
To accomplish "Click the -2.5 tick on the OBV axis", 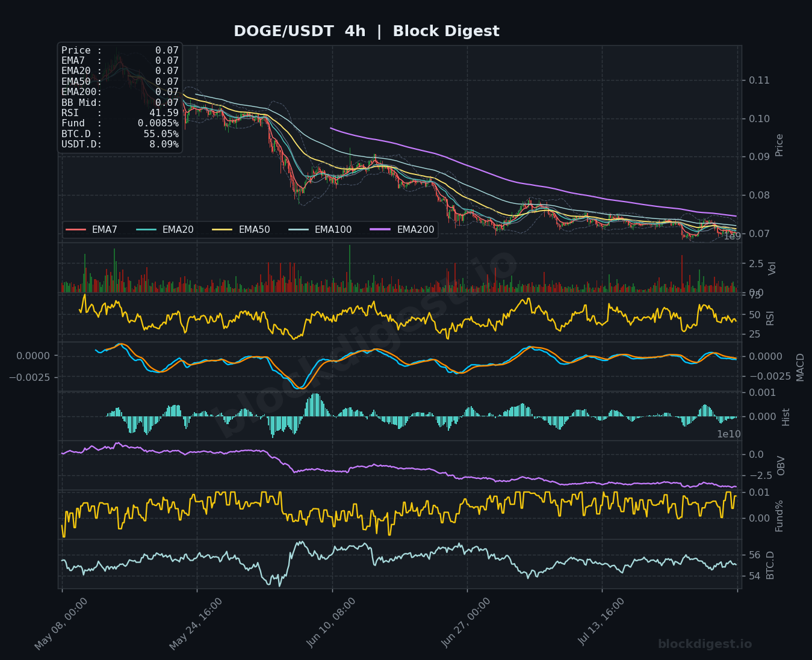I will pyautogui.click(x=760, y=476).
